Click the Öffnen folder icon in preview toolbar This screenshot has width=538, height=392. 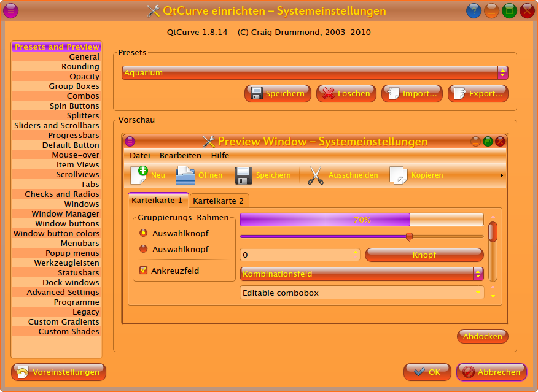coord(185,175)
